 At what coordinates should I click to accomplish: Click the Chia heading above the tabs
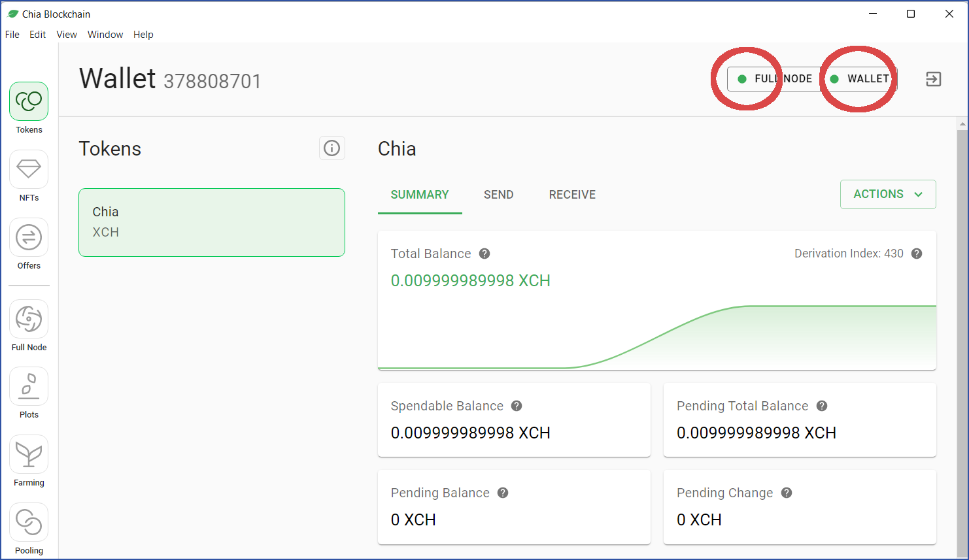pos(397,148)
